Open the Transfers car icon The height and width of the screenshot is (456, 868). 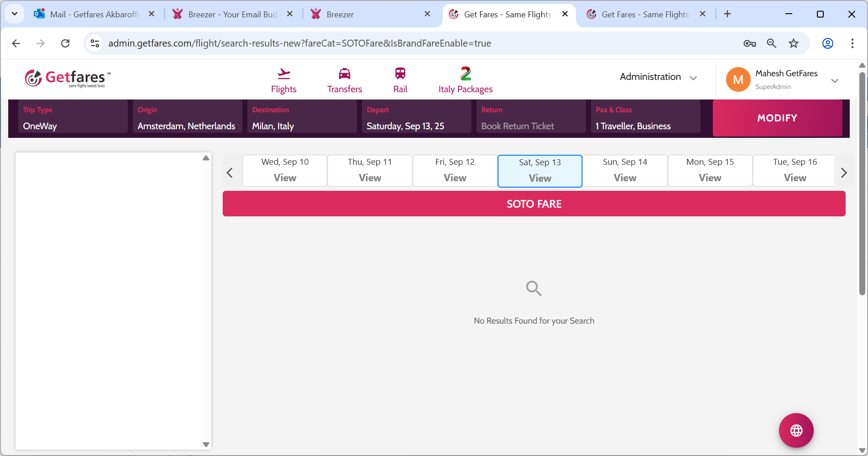coord(345,73)
